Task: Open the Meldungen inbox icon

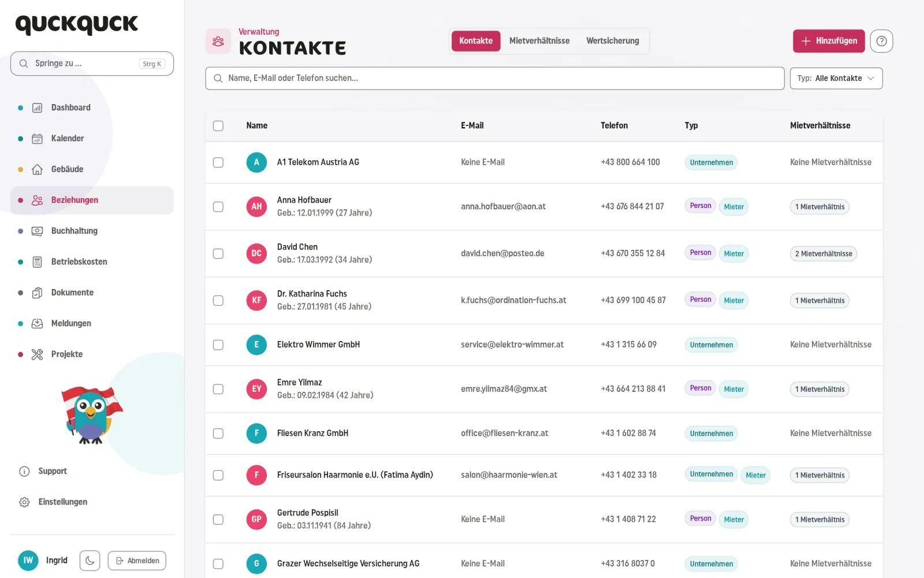Action: [37, 323]
